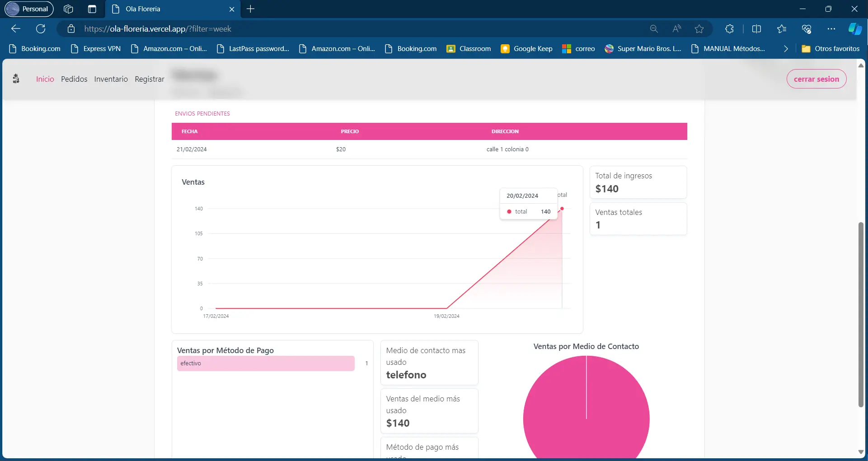Add page to favorites star icon
This screenshot has height=461, width=868.
(x=699, y=29)
